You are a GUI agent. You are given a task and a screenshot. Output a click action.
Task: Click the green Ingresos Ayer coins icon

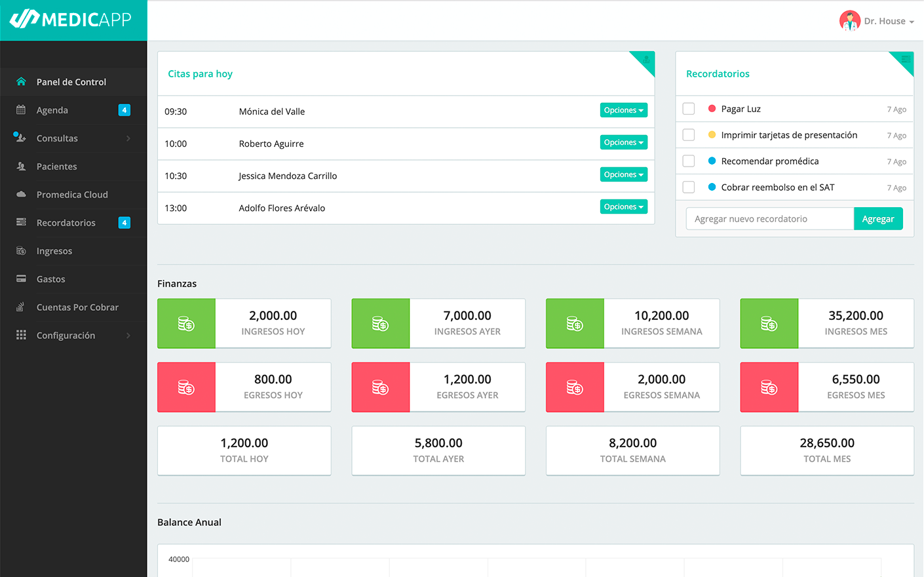[380, 324]
